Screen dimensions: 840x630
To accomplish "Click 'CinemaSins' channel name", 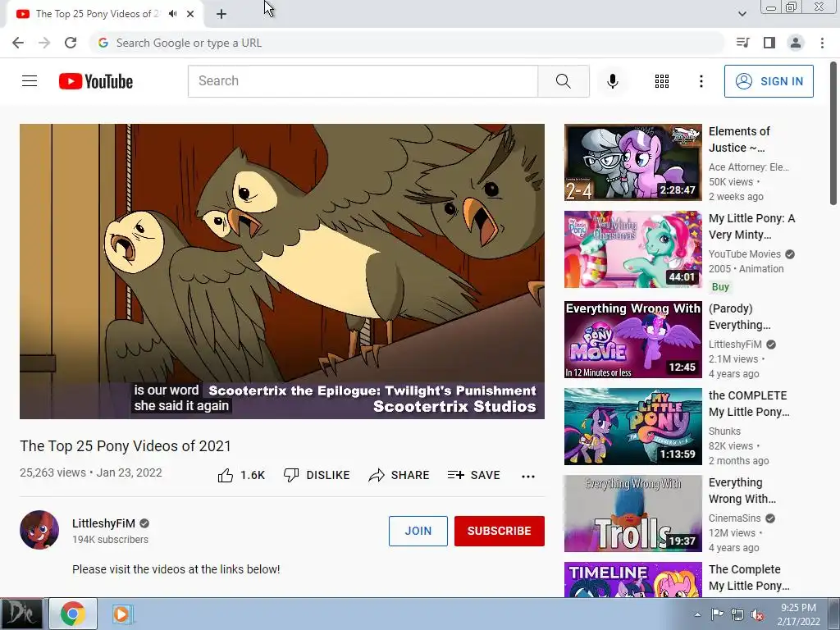I will pos(734,518).
